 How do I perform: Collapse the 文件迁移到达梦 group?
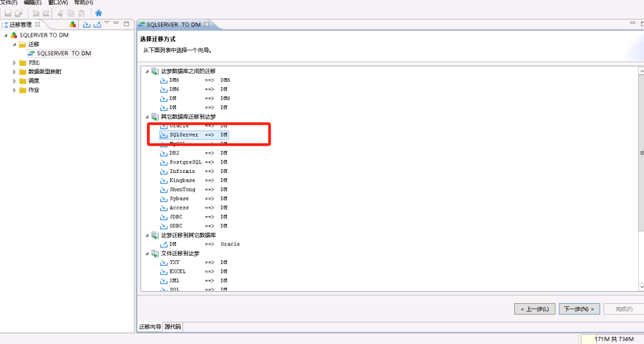coord(147,253)
